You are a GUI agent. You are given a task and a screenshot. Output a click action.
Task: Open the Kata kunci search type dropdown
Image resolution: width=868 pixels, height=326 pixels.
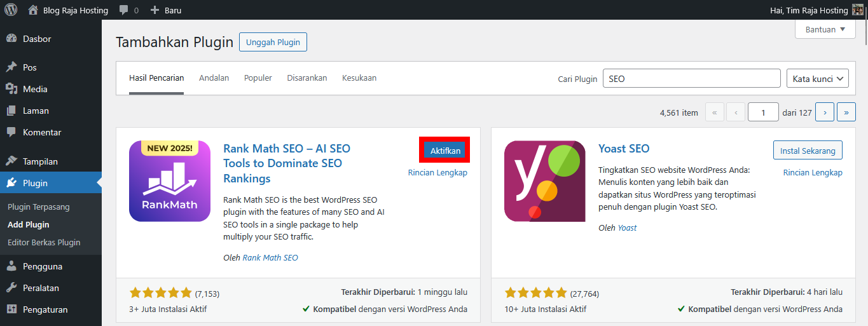(x=818, y=79)
